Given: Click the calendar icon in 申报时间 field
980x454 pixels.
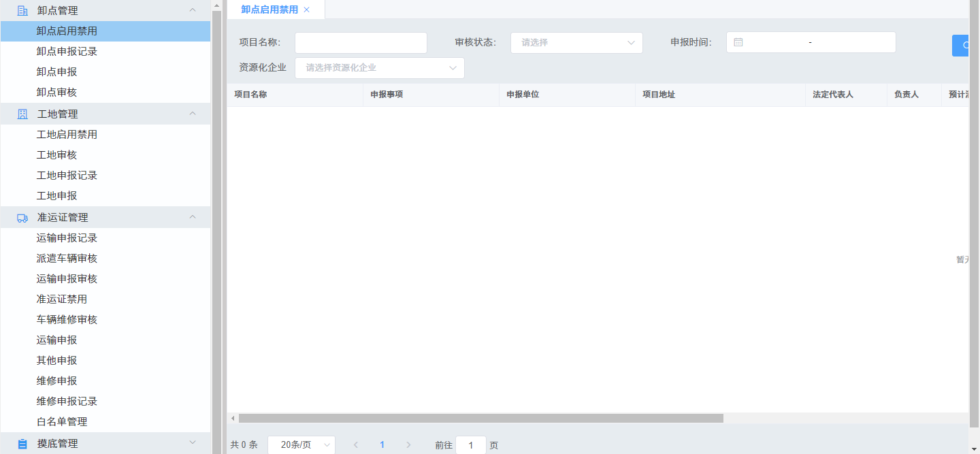Looking at the screenshot, I should click(738, 42).
